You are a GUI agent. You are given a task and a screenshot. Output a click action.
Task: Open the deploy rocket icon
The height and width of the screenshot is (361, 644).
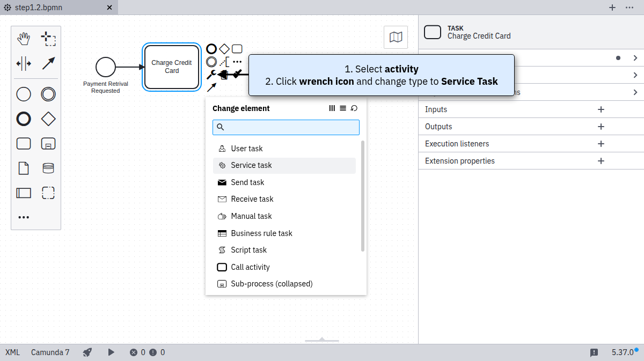coord(87,352)
